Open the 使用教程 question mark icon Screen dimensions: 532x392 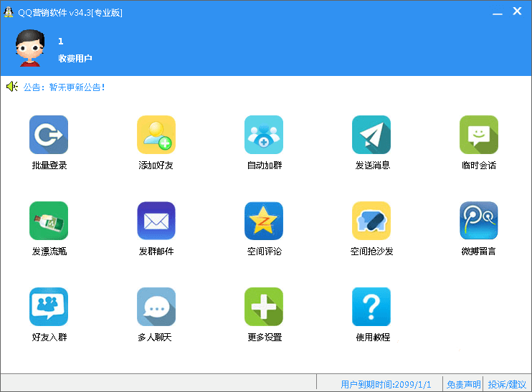point(371,307)
